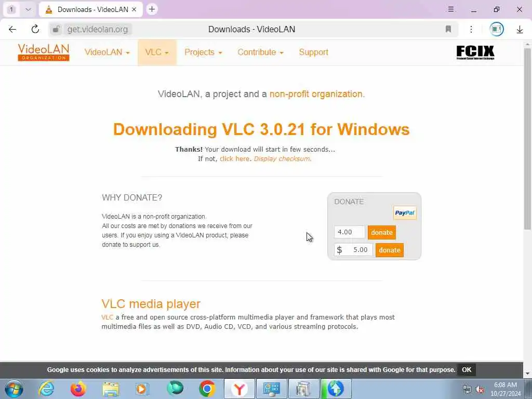The width and height of the screenshot is (532, 399).
Task: Reload the page with the refresh icon
Action: [35, 29]
